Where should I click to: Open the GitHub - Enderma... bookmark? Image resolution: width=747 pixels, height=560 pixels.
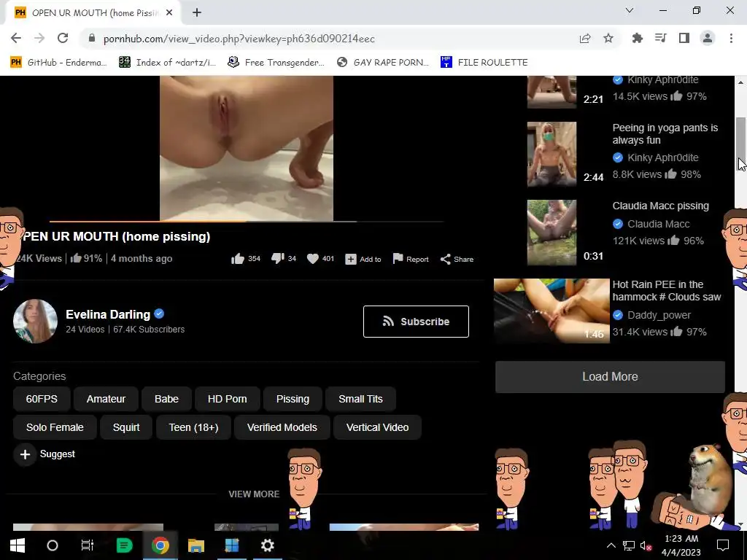58,63
